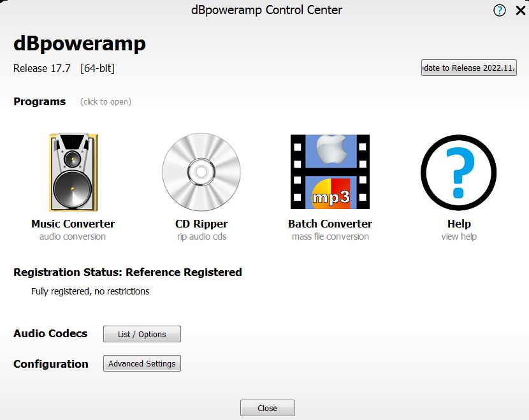
Task: Select the CD Ripper label
Action: 201,224
